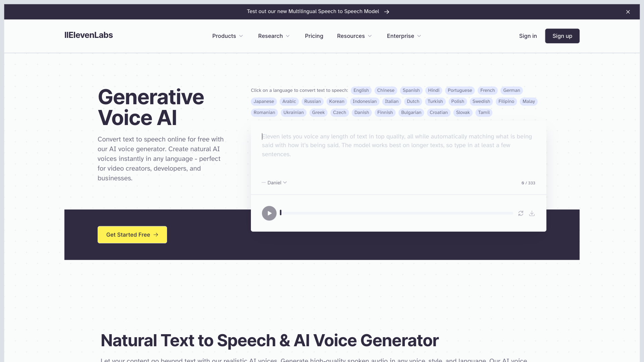This screenshot has height=362, width=644.
Task: Toggle the Tamil language option
Action: point(483,112)
